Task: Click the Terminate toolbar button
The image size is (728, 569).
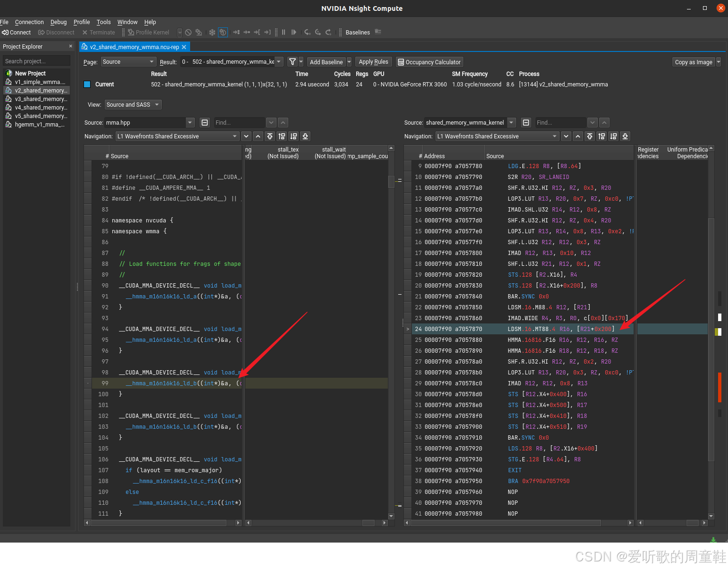Action: coord(98,33)
